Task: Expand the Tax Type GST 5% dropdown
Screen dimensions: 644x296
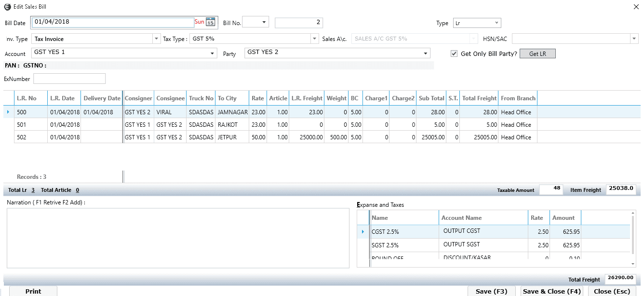Action: pyautogui.click(x=315, y=39)
